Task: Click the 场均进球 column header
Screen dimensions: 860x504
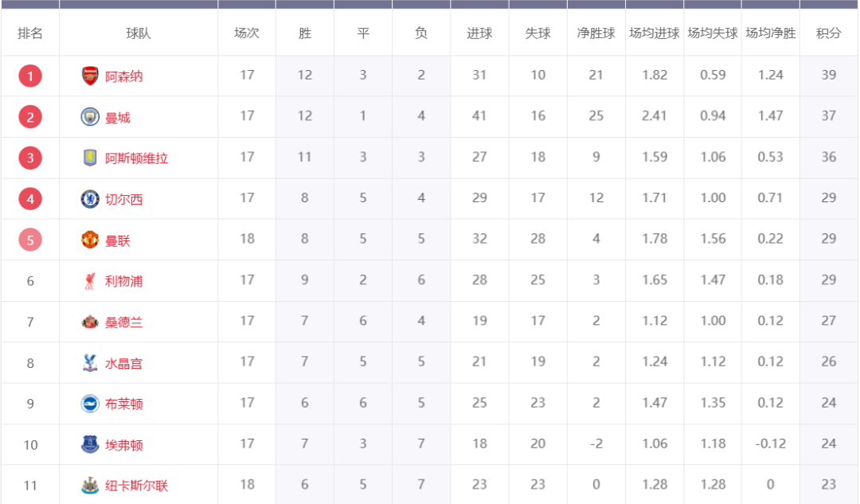Action: (x=655, y=33)
